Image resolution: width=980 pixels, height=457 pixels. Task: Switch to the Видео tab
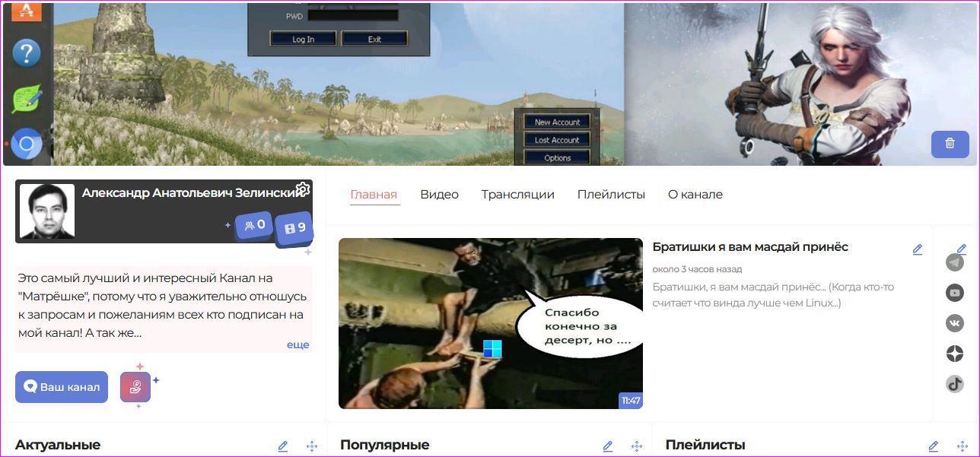(439, 195)
